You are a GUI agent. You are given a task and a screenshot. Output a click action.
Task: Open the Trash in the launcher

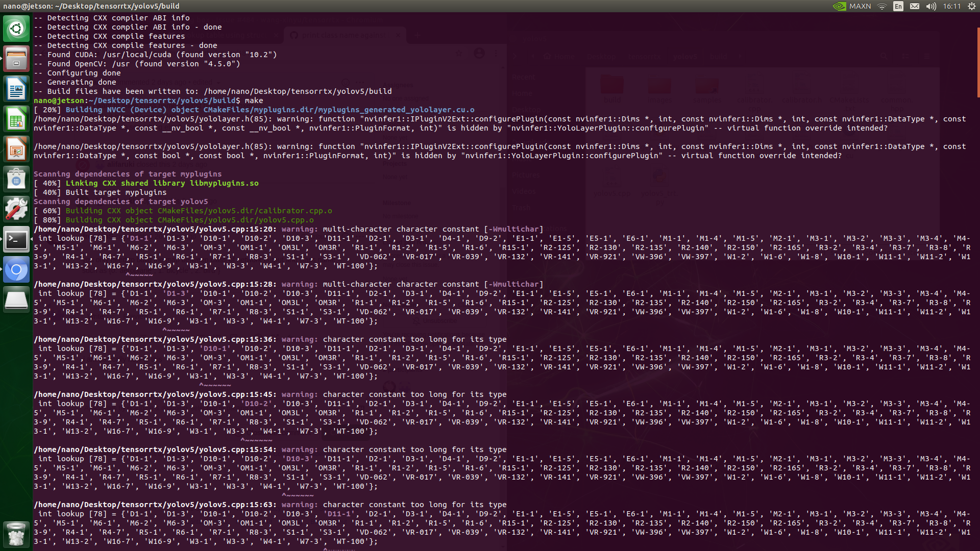point(16,534)
